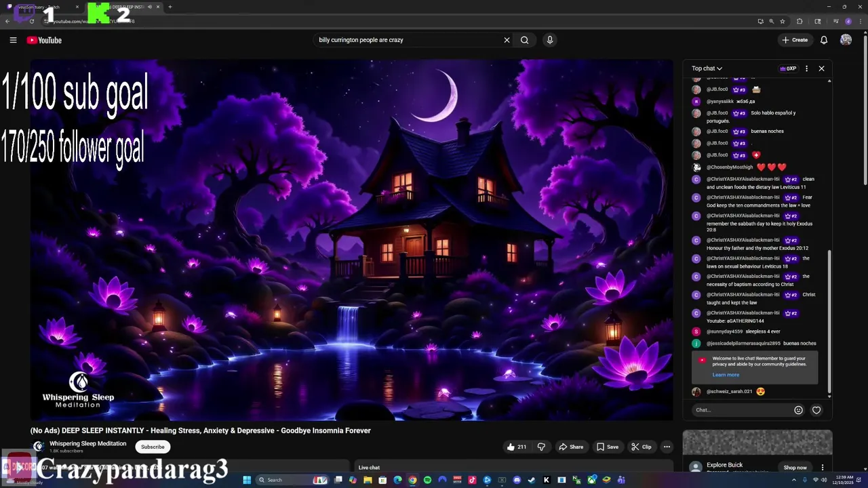Open the 0XP chat points badge
The height and width of the screenshot is (488, 868).
coord(788,68)
